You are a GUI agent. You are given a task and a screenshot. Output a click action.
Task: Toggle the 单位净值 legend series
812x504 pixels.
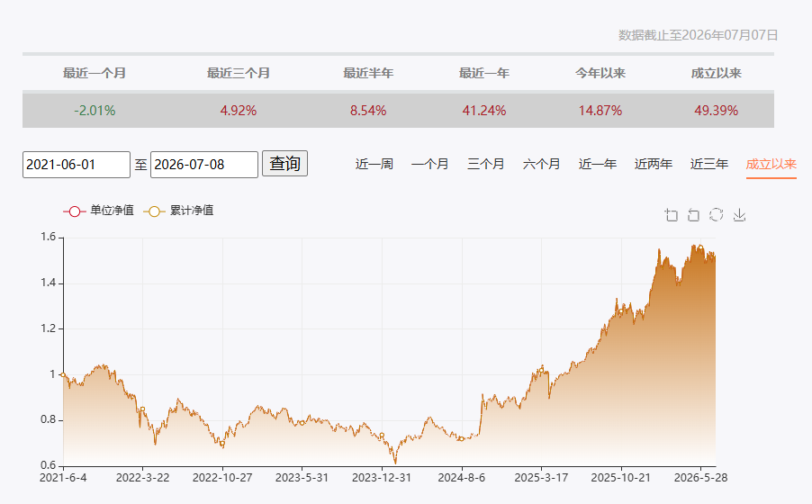(98, 211)
